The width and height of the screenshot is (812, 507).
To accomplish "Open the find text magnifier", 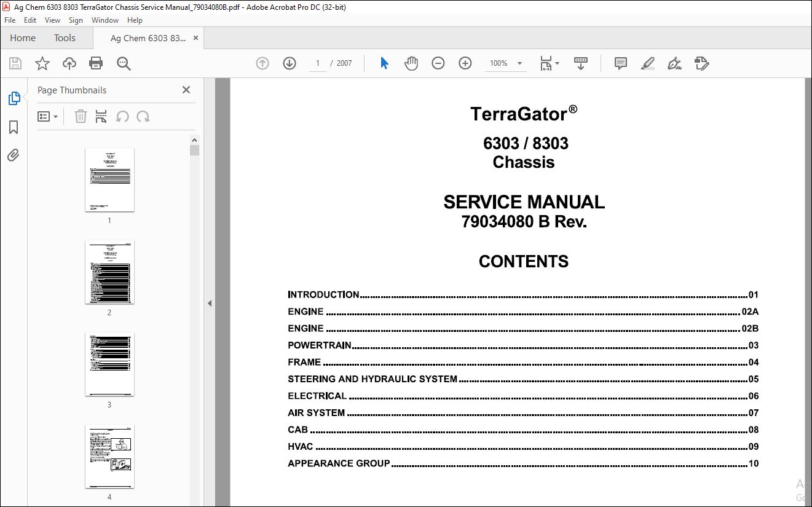I will coord(124,63).
